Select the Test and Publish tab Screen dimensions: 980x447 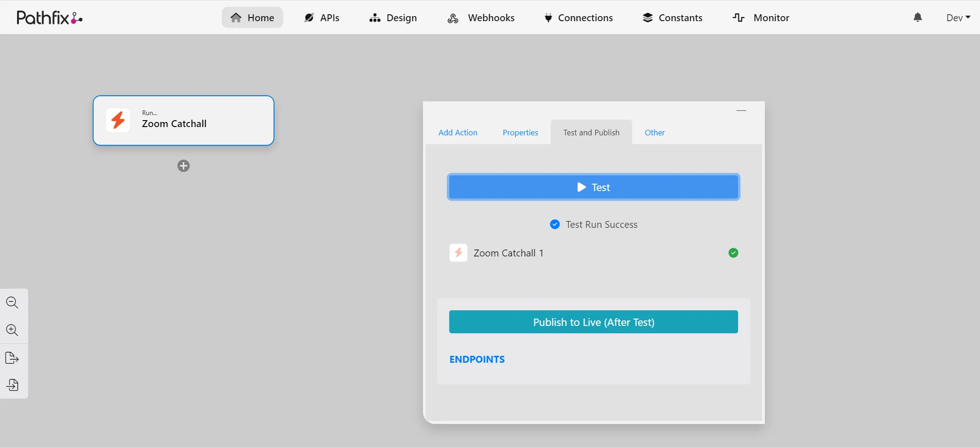click(x=591, y=133)
